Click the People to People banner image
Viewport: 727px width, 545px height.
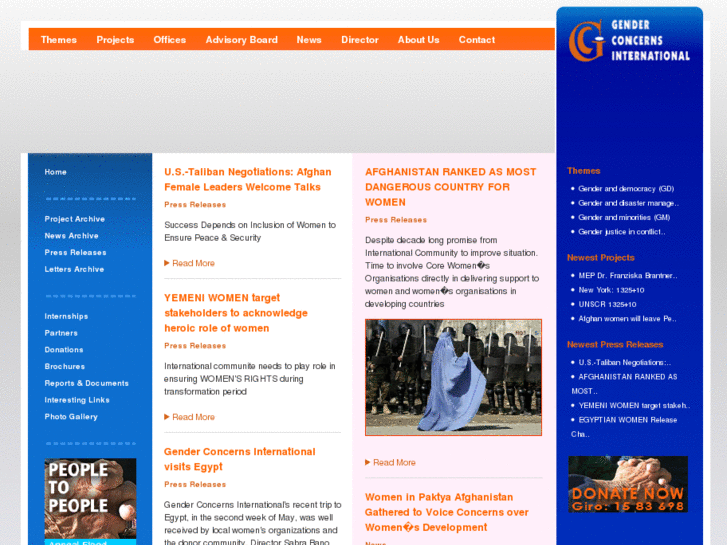click(90, 499)
